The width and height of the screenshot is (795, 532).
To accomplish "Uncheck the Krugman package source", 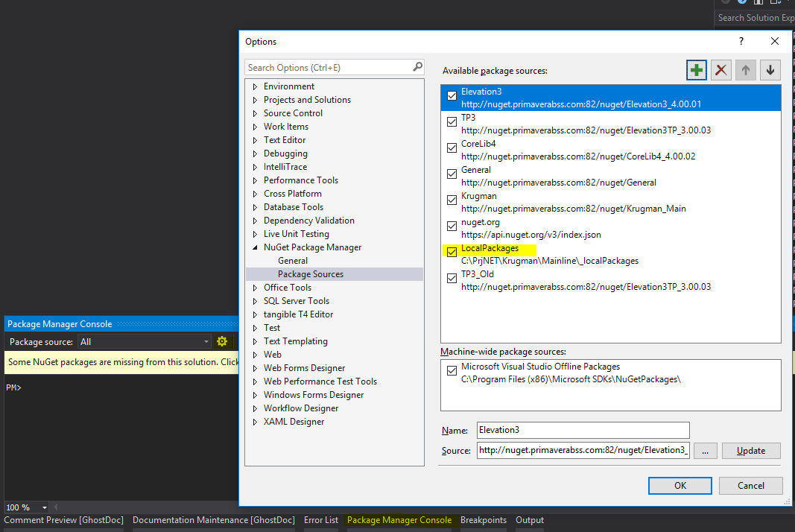I will pyautogui.click(x=452, y=200).
